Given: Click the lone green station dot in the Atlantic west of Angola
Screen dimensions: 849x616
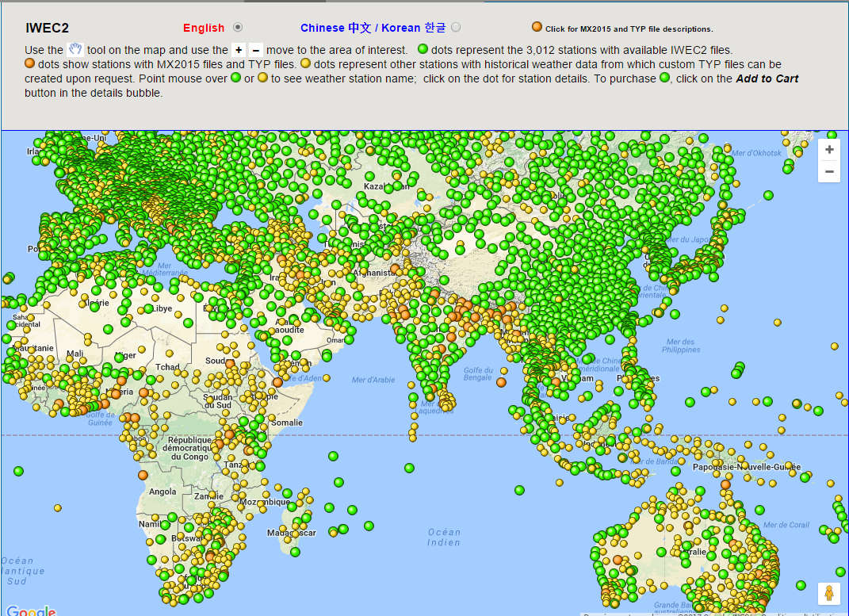Looking at the screenshot, I should point(18,472).
